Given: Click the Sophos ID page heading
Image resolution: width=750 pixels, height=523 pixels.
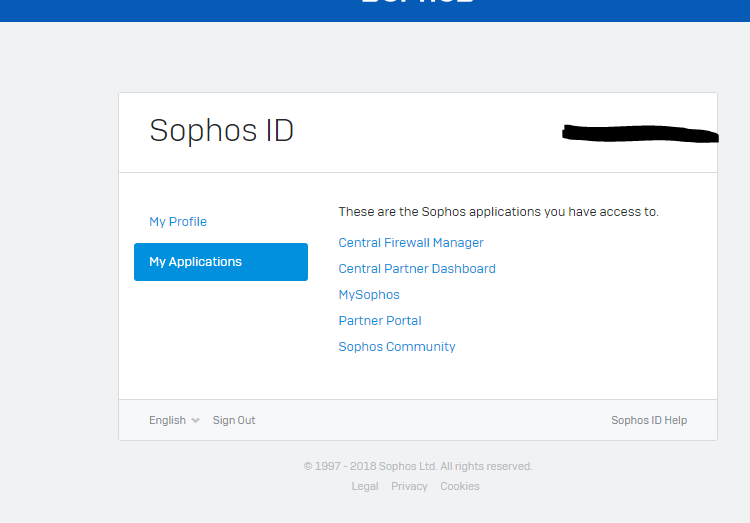Looking at the screenshot, I should click(x=221, y=131).
